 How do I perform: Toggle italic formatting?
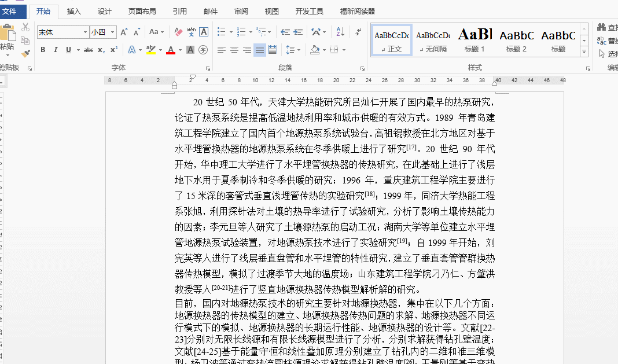pos(56,50)
